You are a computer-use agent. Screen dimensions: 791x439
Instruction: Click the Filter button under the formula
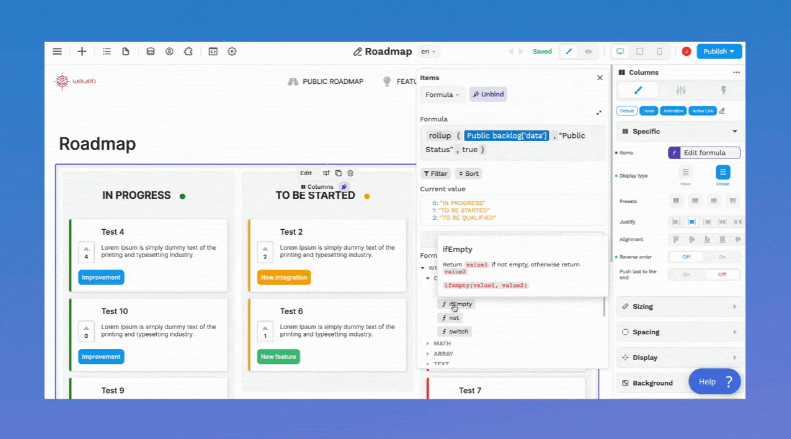pos(435,173)
